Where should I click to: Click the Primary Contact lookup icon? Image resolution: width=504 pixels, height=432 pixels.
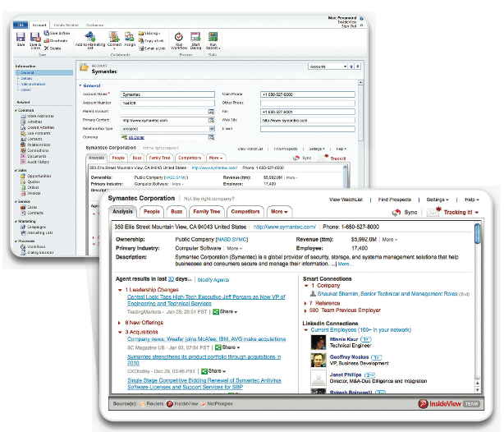(211, 120)
